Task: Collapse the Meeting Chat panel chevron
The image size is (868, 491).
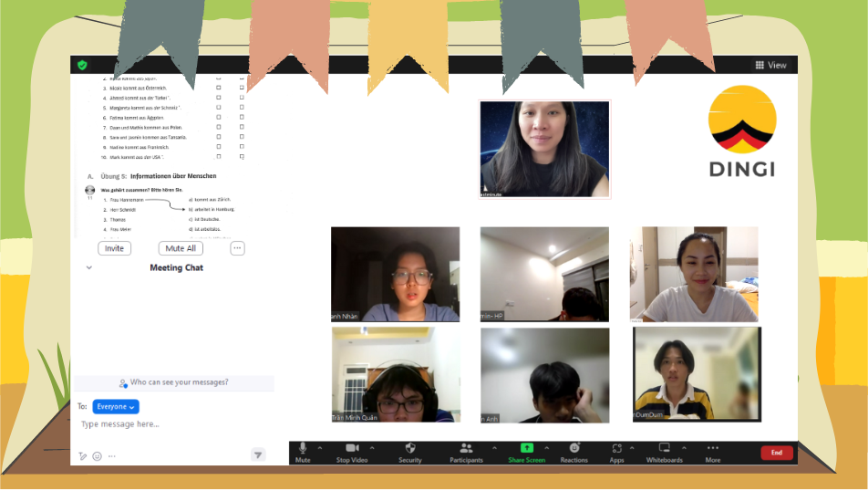Action: [88, 267]
